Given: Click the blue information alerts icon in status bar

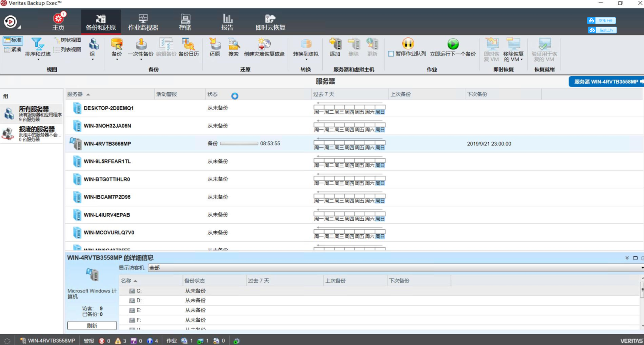Looking at the screenshot, I should pos(150,341).
